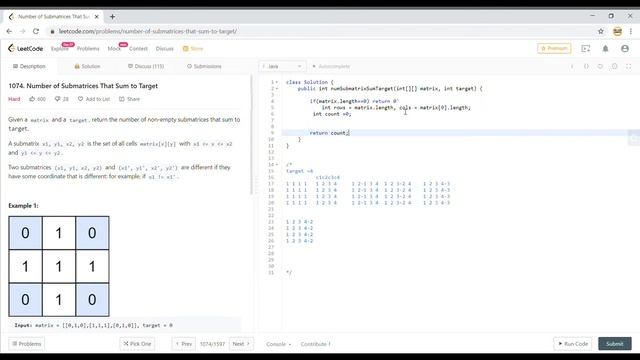
Task: Switch to the Discuss (115) tab
Action: click(x=146, y=66)
